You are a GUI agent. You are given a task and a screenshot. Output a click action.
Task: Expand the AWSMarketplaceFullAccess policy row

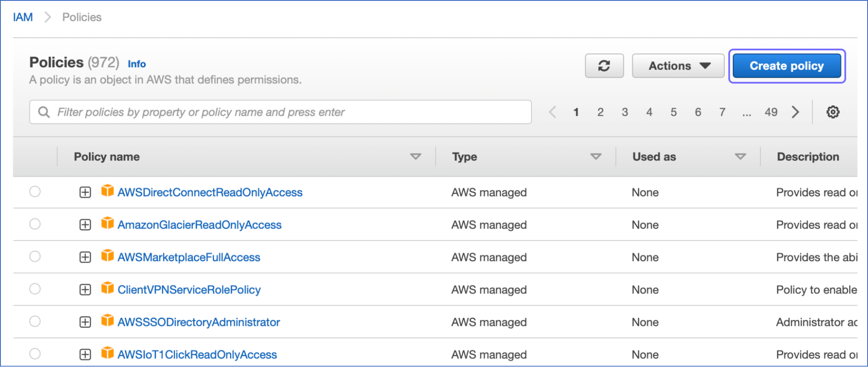point(85,257)
